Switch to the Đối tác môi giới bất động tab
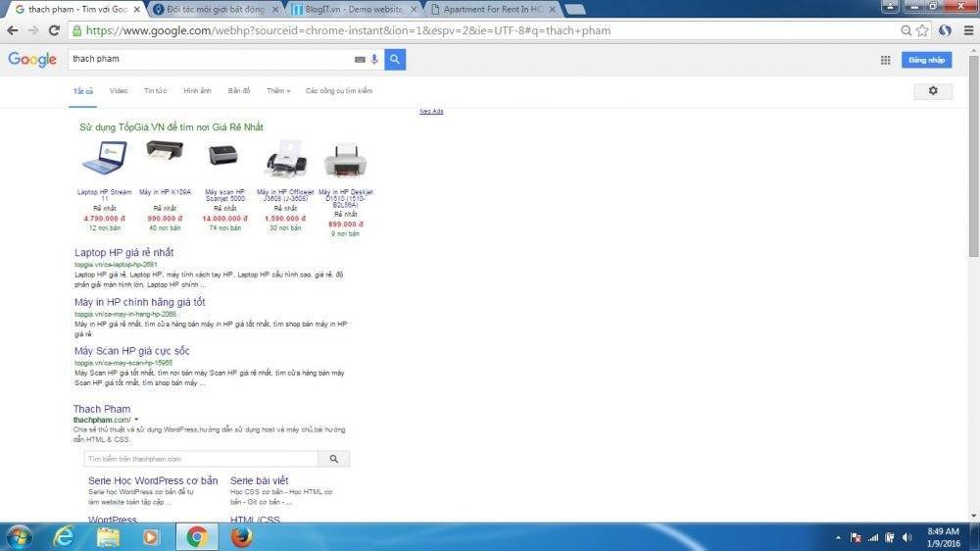Viewport: 980px width, 551px height. (215, 10)
